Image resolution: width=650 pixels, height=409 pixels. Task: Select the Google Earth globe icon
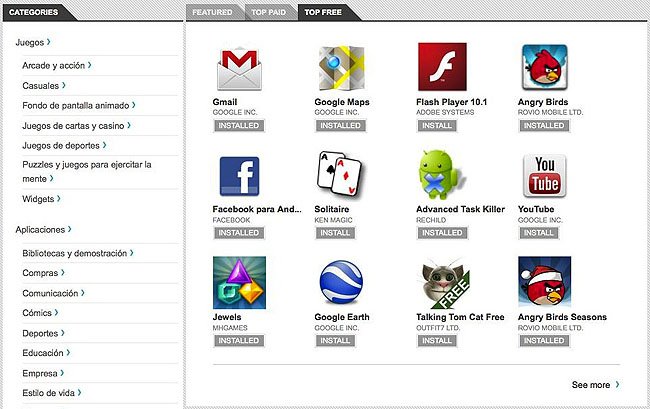pyautogui.click(x=341, y=283)
